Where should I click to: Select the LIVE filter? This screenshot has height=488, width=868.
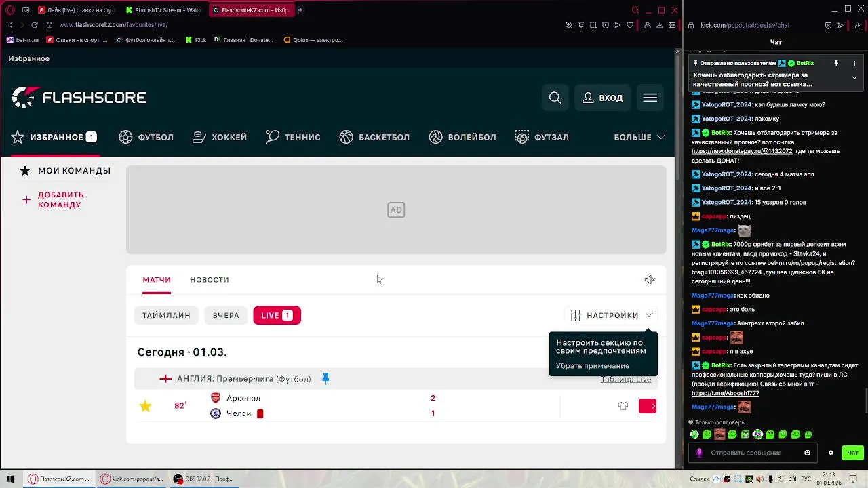pyautogui.click(x=277, y=315)
